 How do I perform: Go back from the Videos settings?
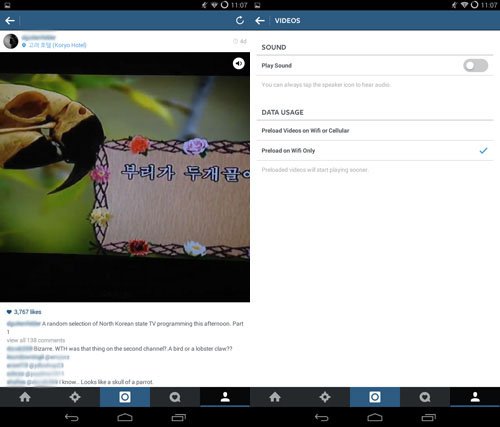click(x=260, y=21)
